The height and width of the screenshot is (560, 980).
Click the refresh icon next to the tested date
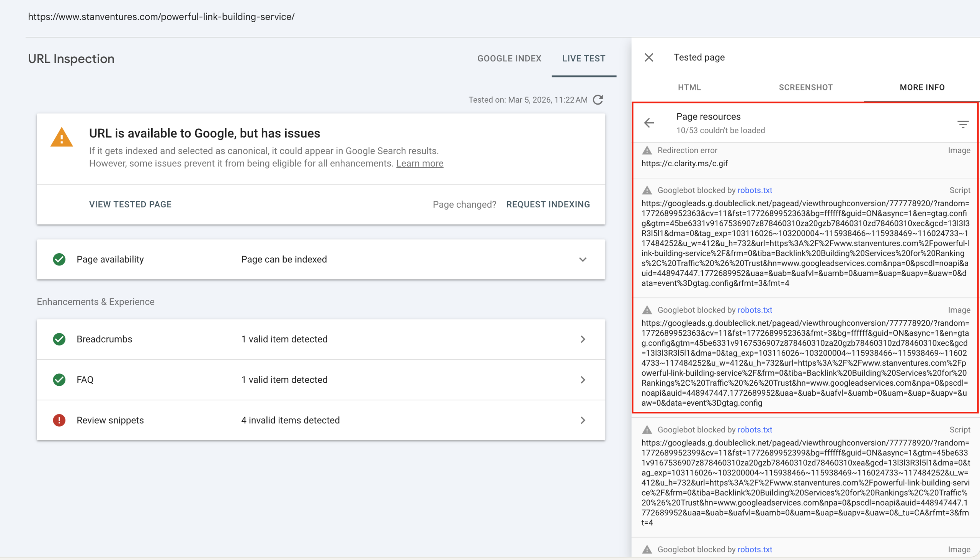(x=598, y=100)
